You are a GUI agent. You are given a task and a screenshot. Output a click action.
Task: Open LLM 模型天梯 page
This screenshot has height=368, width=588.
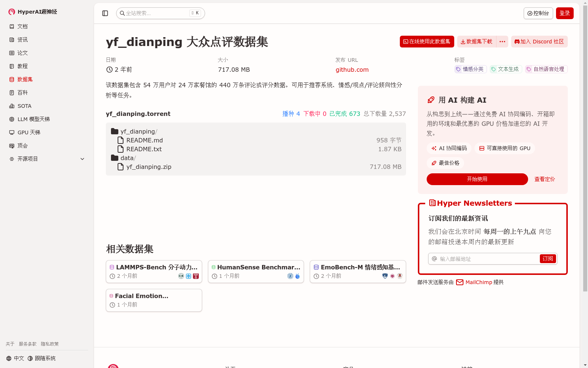(47, 119)
